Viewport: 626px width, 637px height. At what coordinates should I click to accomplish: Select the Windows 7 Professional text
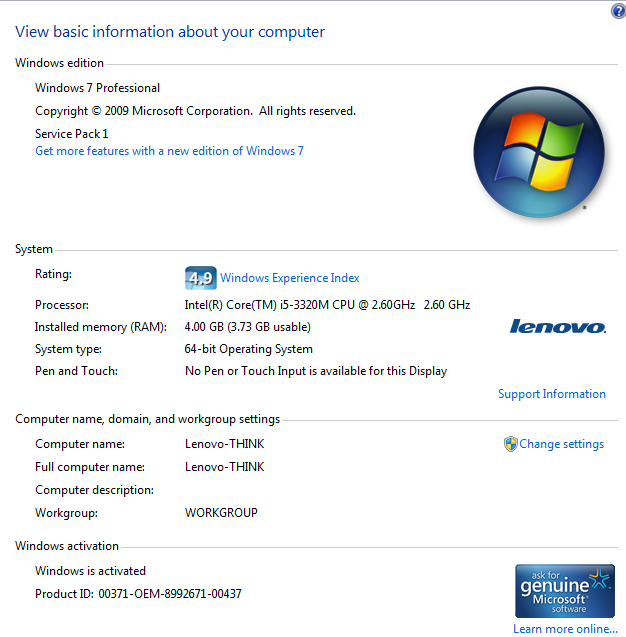pyautogui.click(x=97, y=88)
